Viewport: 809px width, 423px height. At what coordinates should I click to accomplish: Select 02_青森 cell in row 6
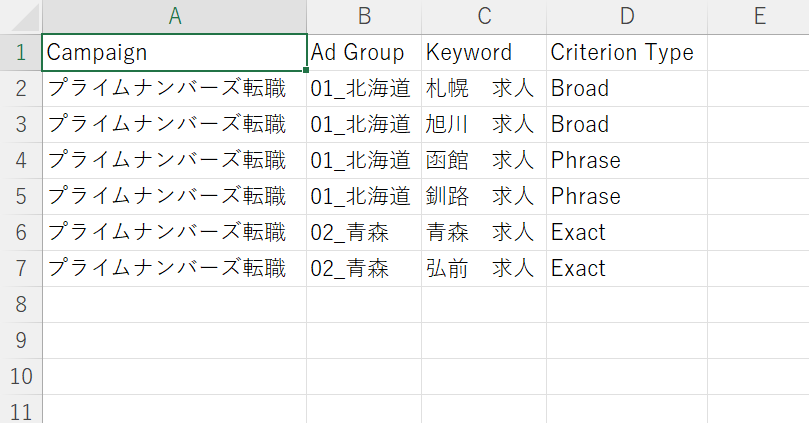[x=364, y=233]
